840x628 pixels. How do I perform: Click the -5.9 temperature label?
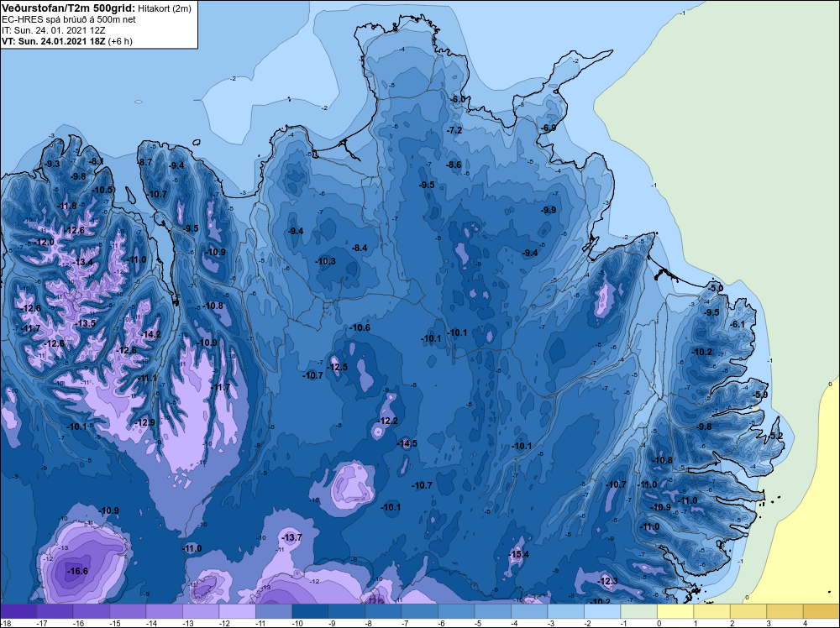point(759,395)
